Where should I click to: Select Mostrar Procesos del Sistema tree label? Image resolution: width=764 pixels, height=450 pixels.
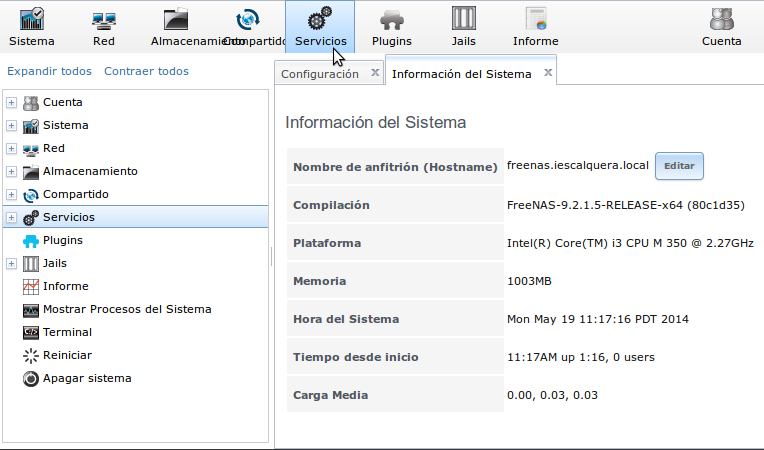click(x=127, y=309)
